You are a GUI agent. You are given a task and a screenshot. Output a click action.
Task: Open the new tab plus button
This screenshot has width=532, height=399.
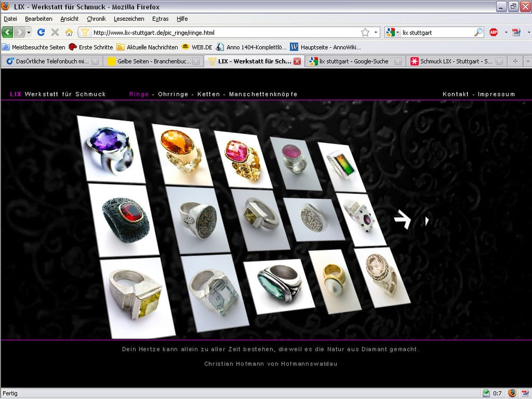[x=514, y=61]
